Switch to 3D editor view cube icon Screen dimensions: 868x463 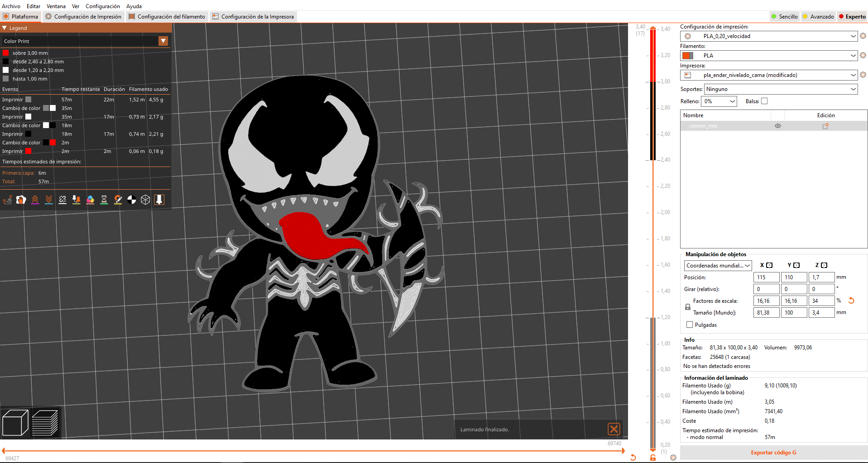[x=15, y=423]
